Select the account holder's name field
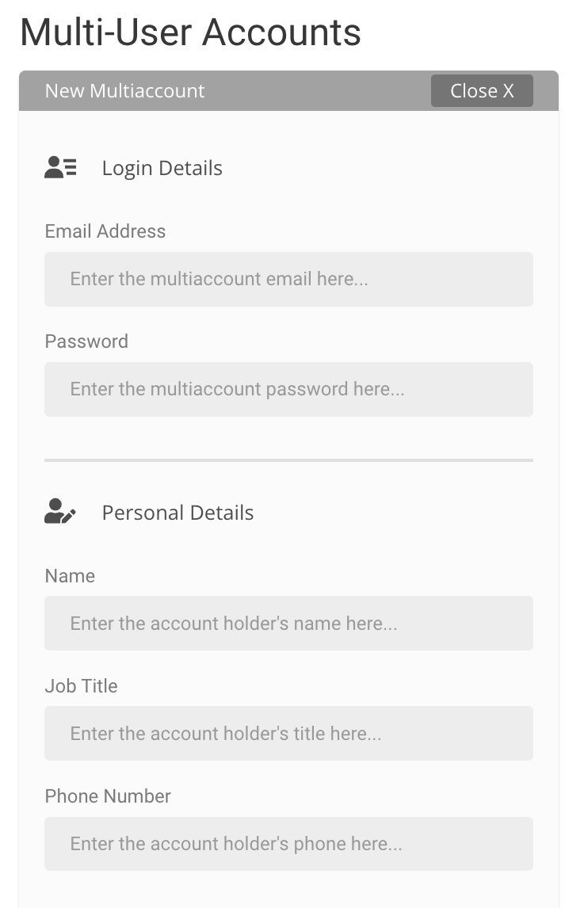Image resolution: width=588 pixels, height=908 pixels. coord(288,623)
